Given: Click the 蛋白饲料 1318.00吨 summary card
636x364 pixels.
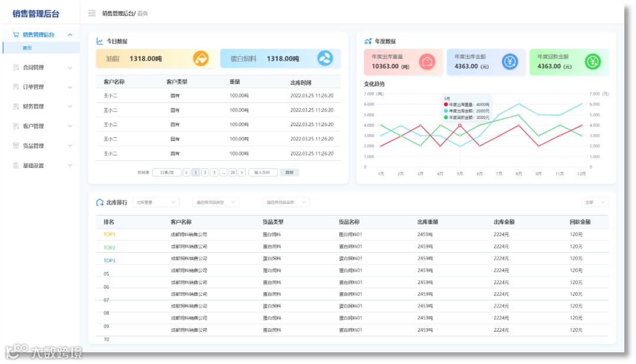Looking at the screenshot, I should click(280, 58).
